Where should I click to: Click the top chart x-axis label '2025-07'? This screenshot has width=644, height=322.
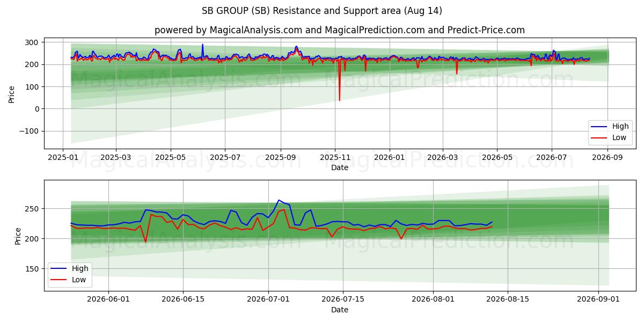[x=225, y=158]
